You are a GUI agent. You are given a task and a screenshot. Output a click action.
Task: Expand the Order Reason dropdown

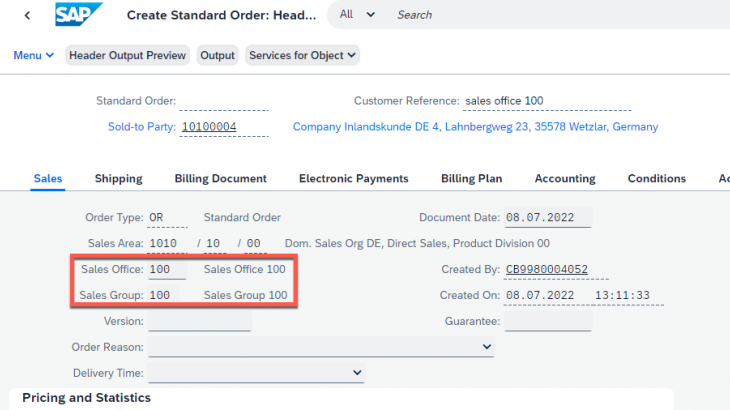click(x=321, y=347)
